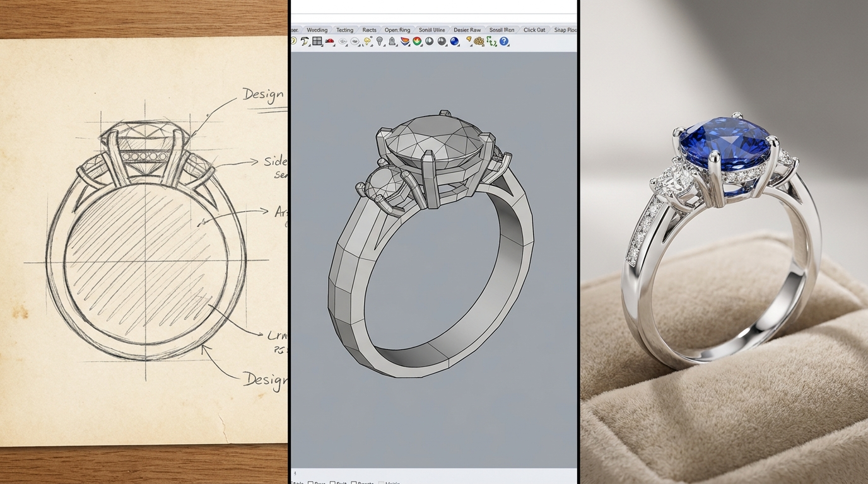Open help with the blue question mark

pyautogui.click(x=504, y=42)
